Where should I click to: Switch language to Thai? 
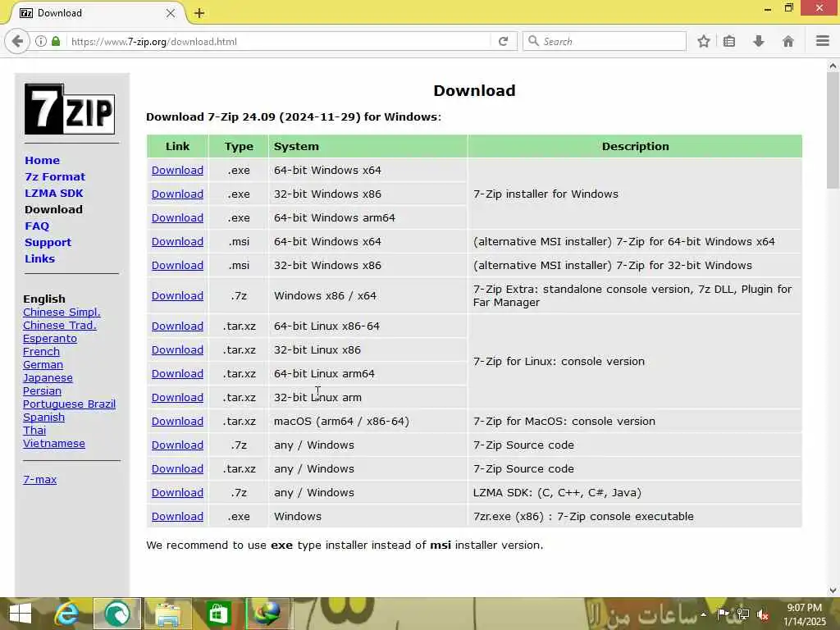click(34, 430)
